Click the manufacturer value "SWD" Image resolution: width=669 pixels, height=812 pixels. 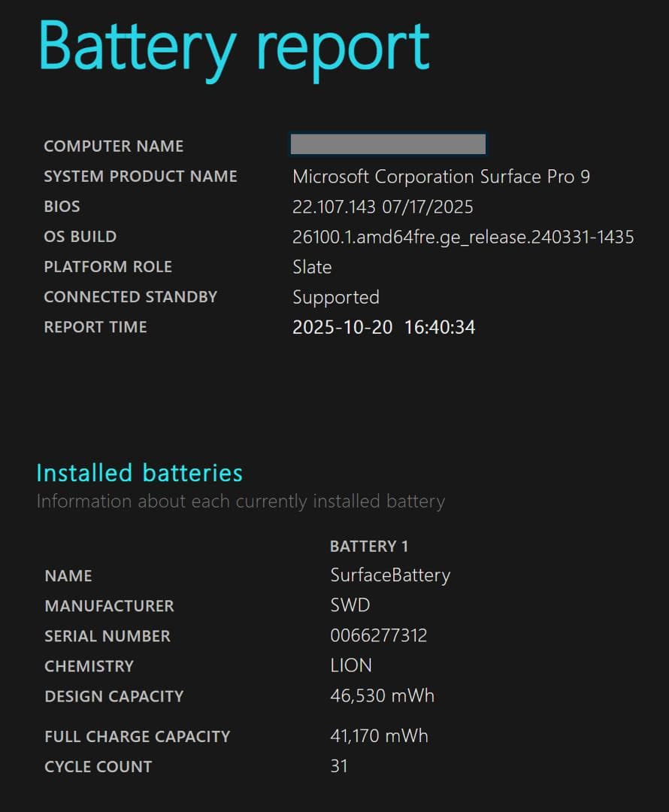tap(350, 606)
